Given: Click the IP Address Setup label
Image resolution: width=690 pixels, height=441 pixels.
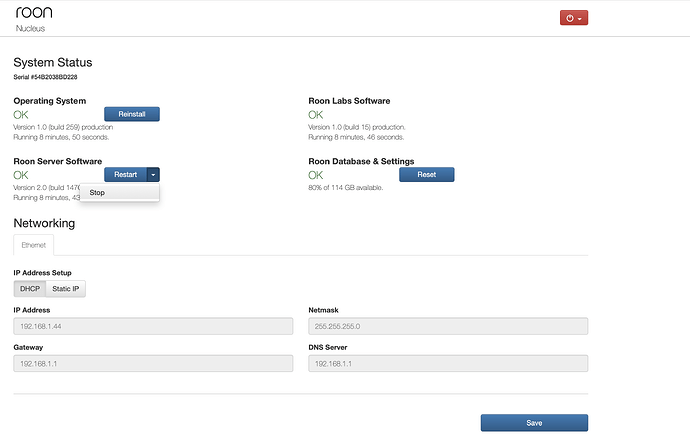Looking at the screenshot, I should click(x=42, y=273).
